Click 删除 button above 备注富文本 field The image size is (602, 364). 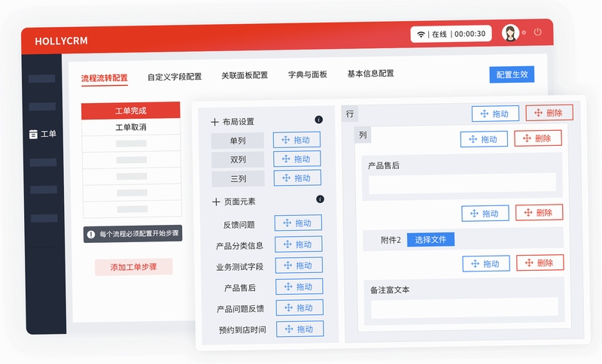coord(540,262)
